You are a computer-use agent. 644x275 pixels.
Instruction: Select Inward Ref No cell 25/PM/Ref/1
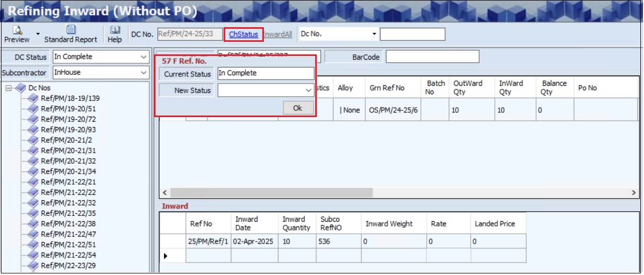(208, 242)
